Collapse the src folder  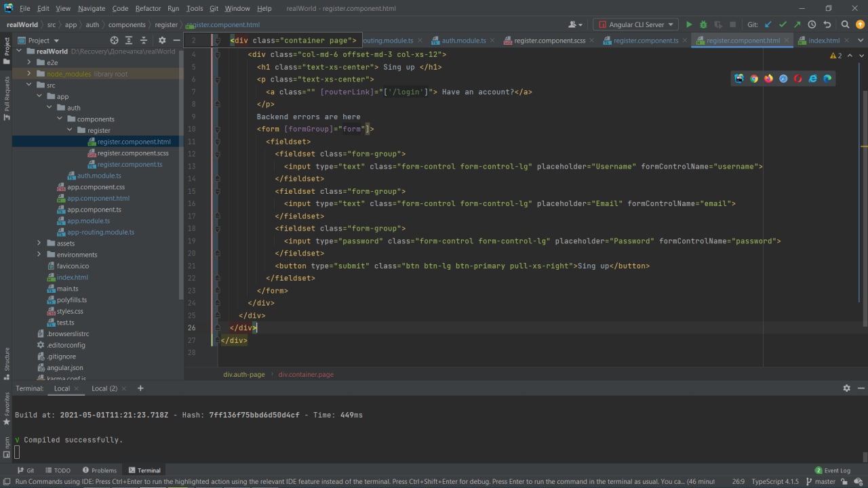(29, 85)
